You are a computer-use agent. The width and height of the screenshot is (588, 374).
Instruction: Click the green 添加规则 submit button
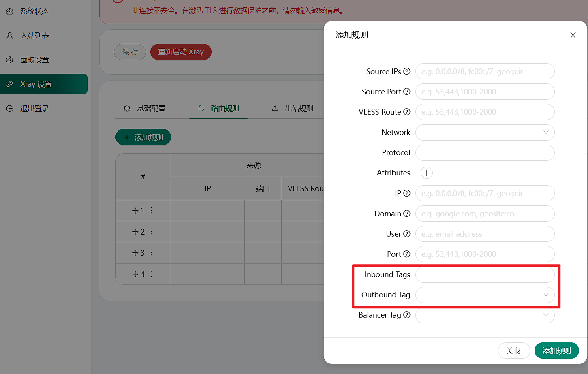(x=556, y=350)
